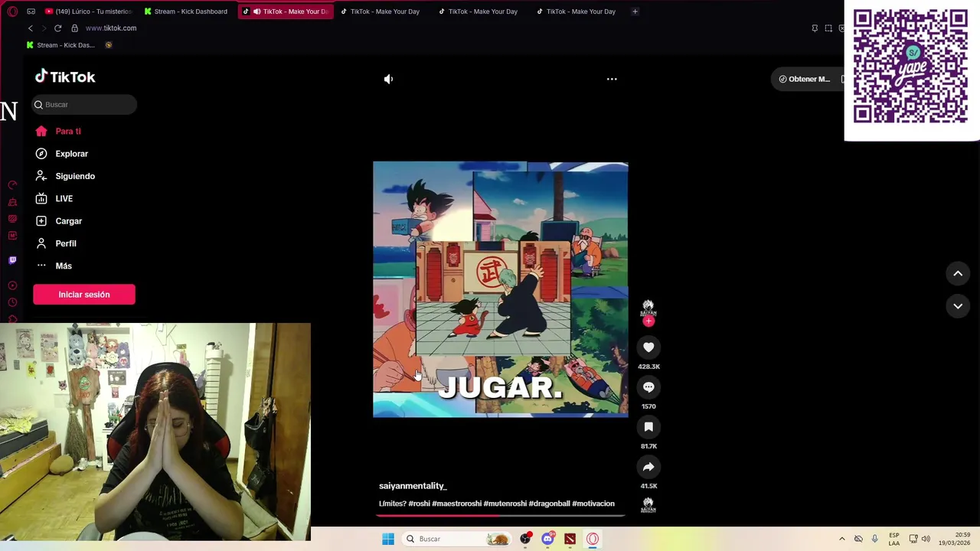Open the sidebar history clock icon
This screenshot has width=980, height=551.
coord(12,303)
